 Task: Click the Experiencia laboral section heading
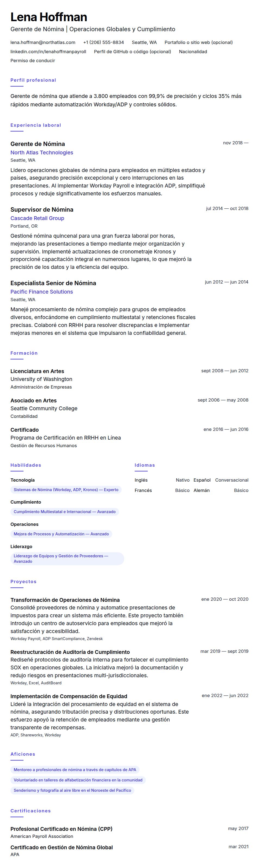point(36,125)
